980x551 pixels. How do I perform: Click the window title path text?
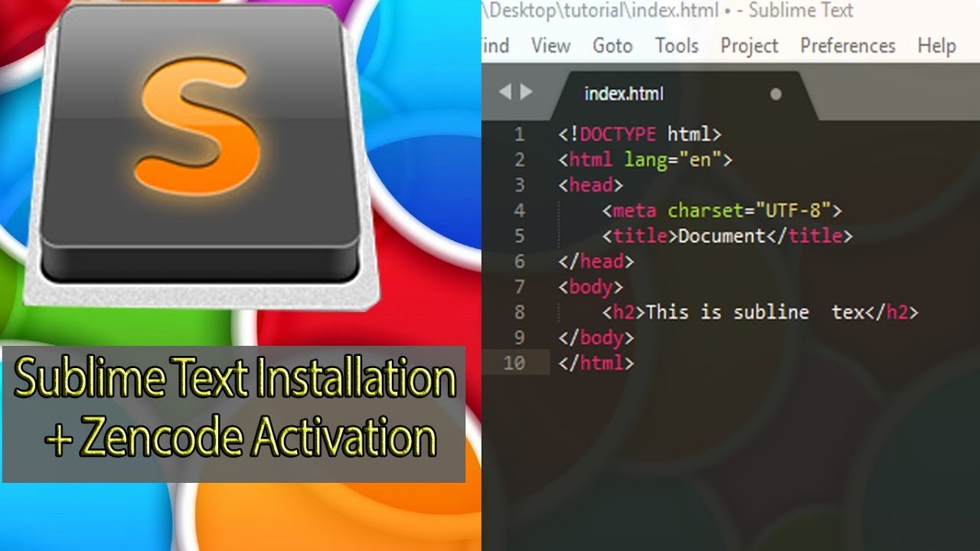(x=667, y=11)
